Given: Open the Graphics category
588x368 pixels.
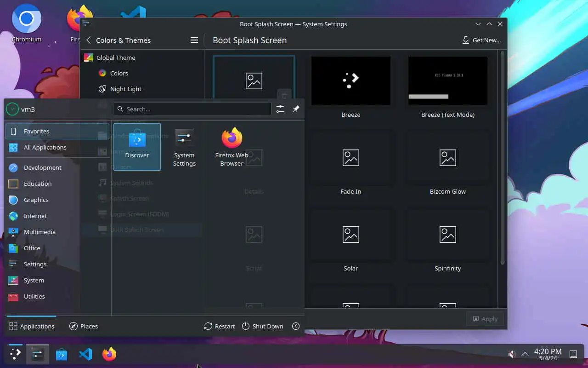Looking at the screenshot, I should [57, 200].
